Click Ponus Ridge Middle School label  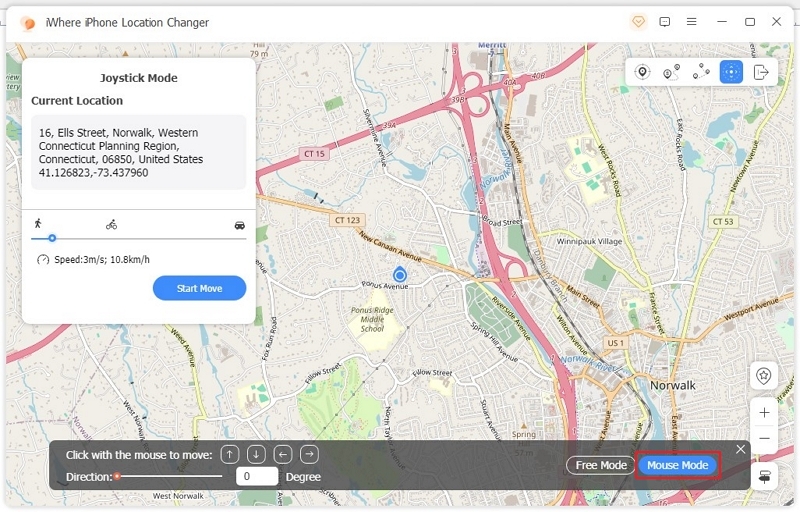pyautogui.click(x=372, y=319)
